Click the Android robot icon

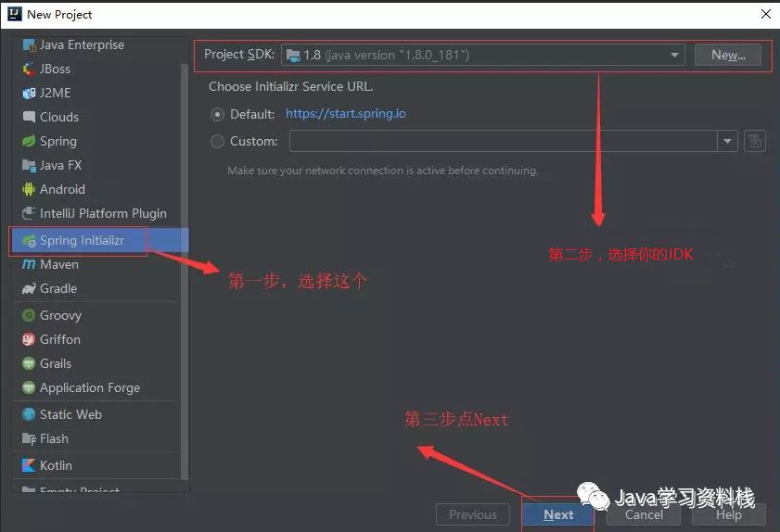29,189
